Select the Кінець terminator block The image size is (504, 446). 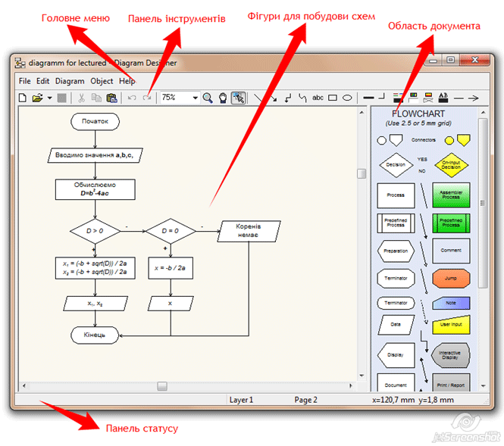95,335
